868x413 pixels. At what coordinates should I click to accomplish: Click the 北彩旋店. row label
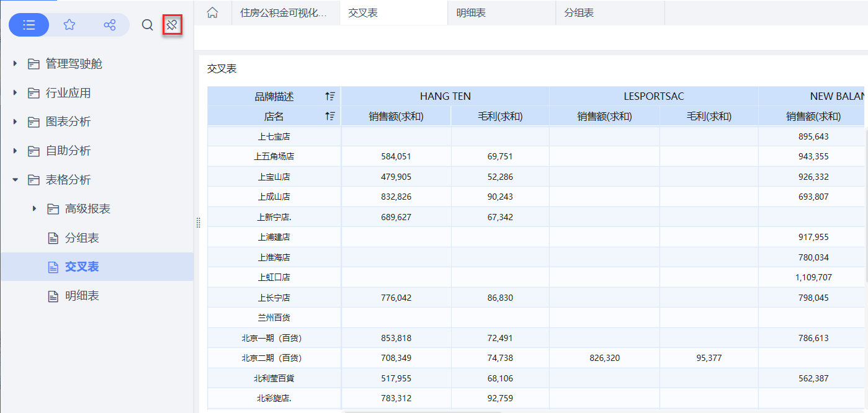click(x=274, y=398)
